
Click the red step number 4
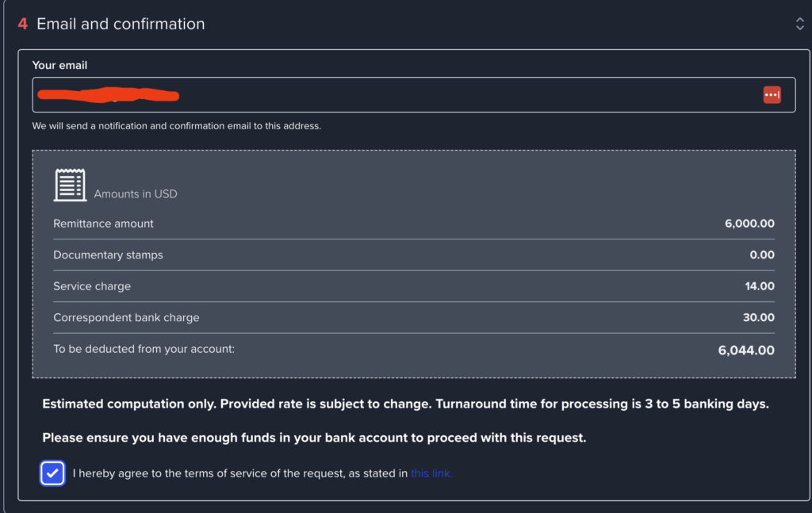(23, 24)
